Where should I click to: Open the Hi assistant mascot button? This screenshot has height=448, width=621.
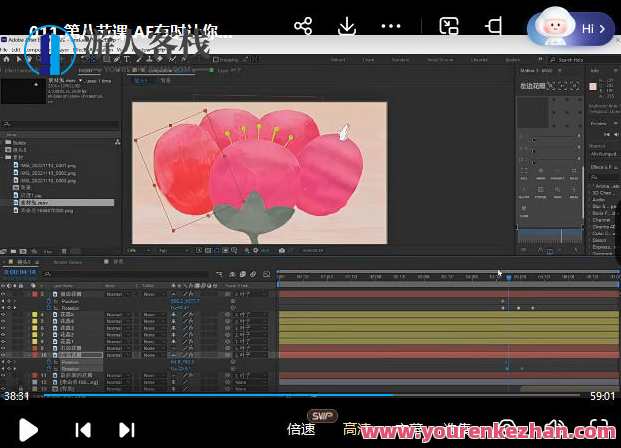pyautogui.click(x=571, y=29)
